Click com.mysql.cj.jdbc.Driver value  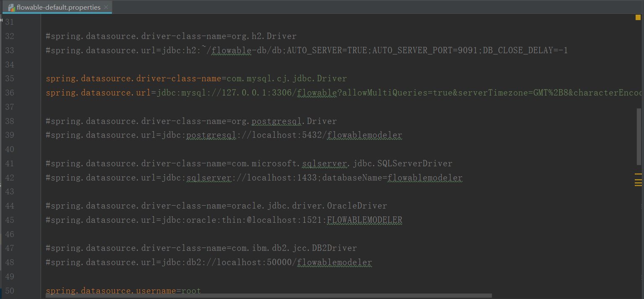(287, 79)
